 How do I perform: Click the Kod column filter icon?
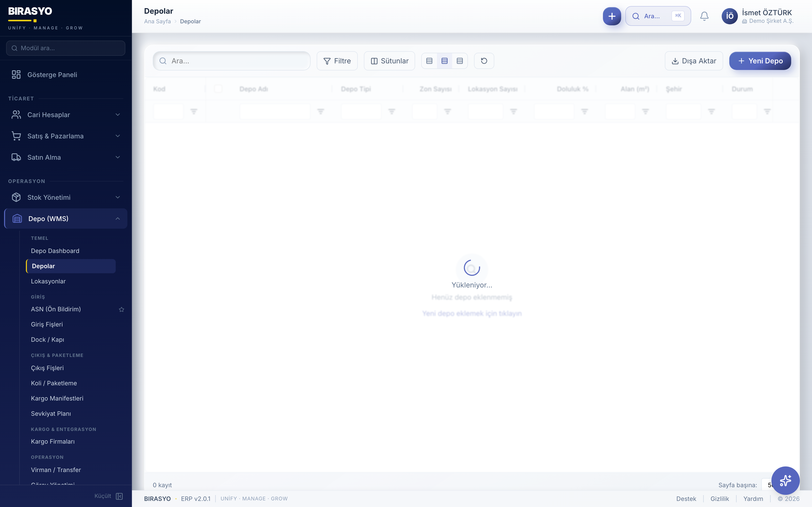pos(194,111)
